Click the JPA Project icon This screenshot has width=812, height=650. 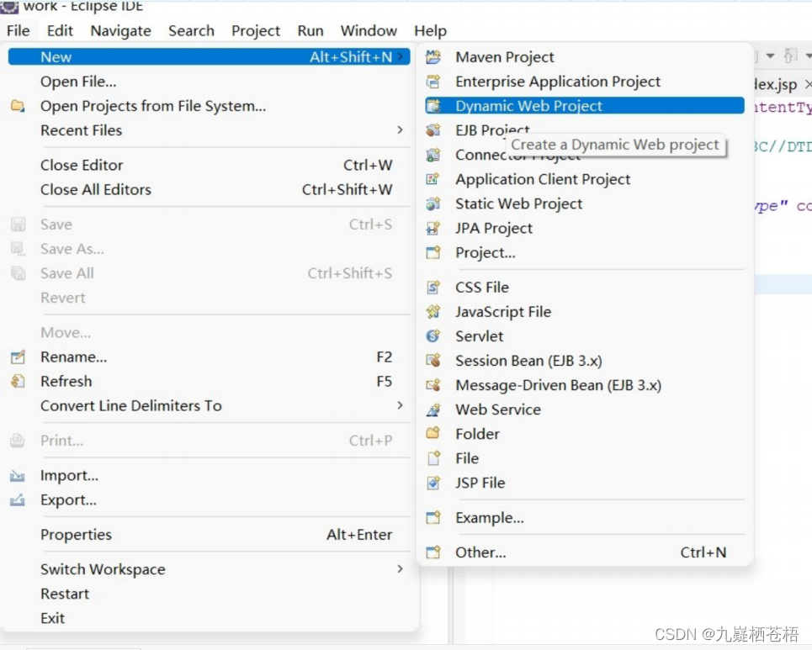pos(433,228)
